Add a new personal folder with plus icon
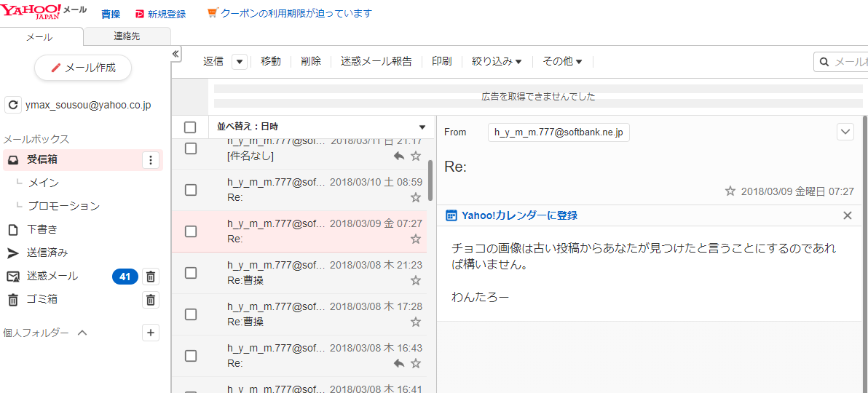The height and width of the screenshot is (393, 868). pos(151,333)
